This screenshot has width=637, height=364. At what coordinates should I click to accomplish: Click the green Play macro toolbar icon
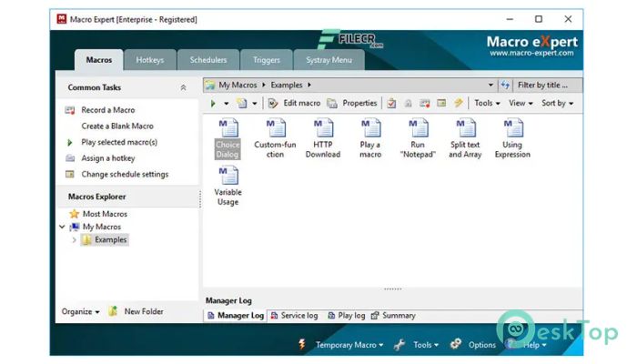[213, 104]
